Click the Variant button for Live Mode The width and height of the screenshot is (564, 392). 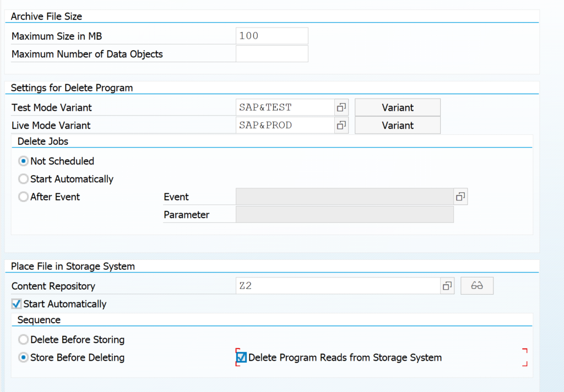click(397, 125)
